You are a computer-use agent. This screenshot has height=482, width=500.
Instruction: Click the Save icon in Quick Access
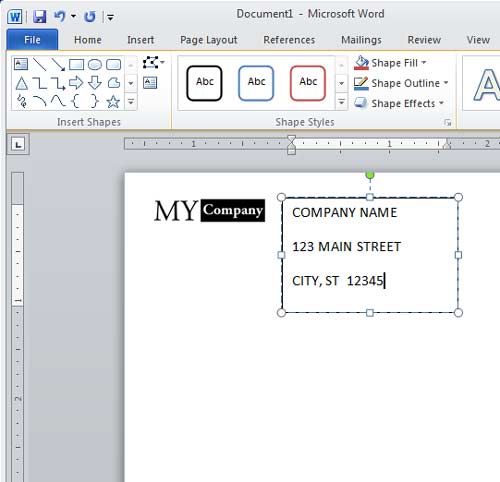[x=40, y=16]
